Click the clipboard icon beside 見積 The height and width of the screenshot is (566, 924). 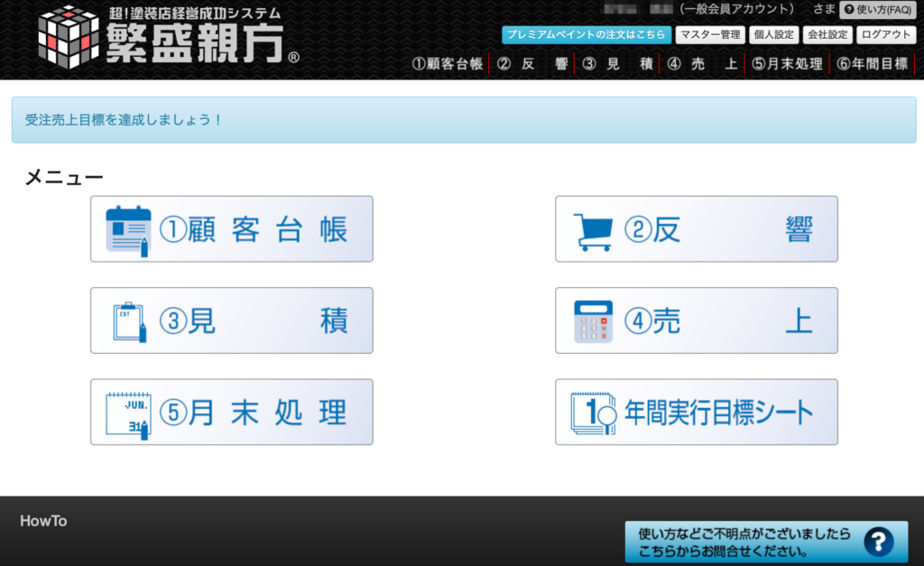pyautogui.click(x=129, y=322)
